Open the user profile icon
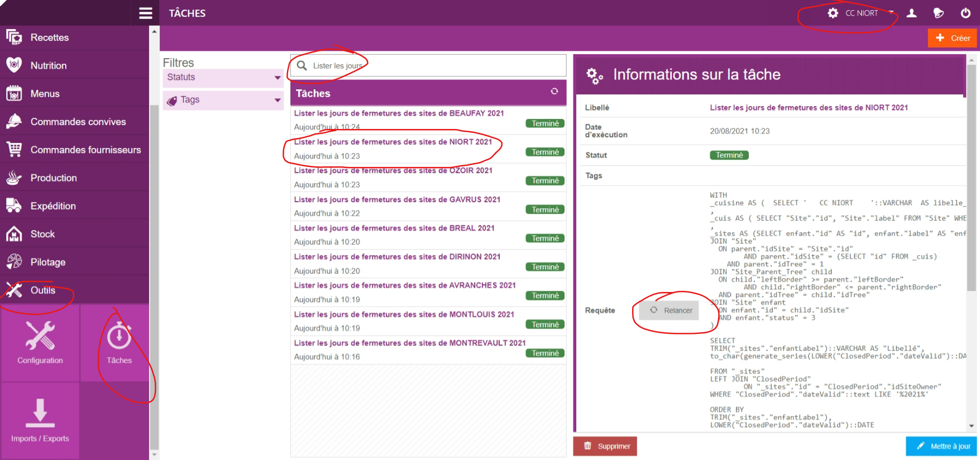Image resolution: width=980 pixels, height=460 pixels. [x=911, y=13]
